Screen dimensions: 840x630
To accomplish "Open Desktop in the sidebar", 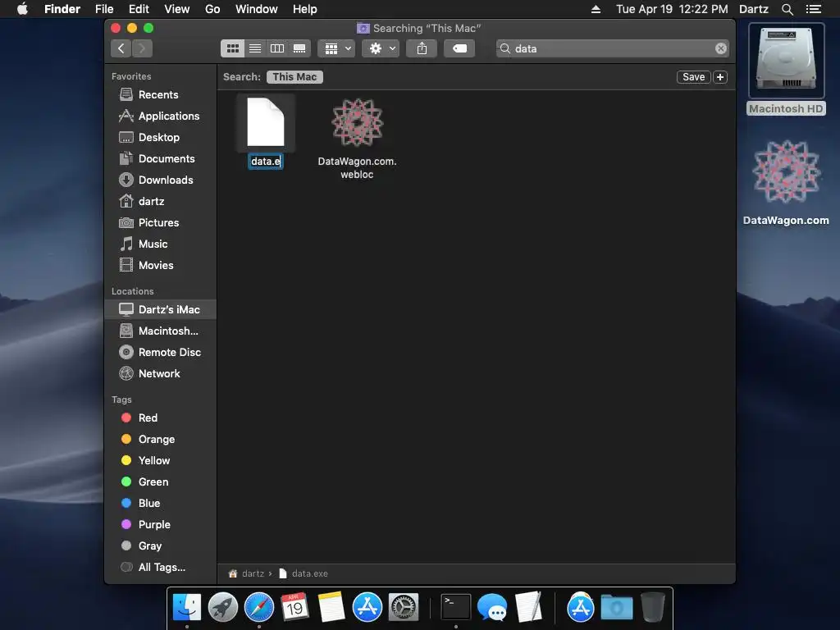I will tap(161, 137).
